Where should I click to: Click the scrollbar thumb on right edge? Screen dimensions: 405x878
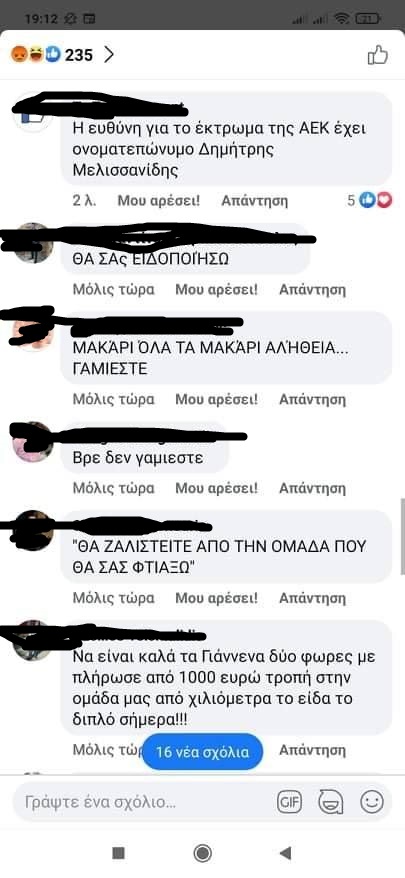402,535
